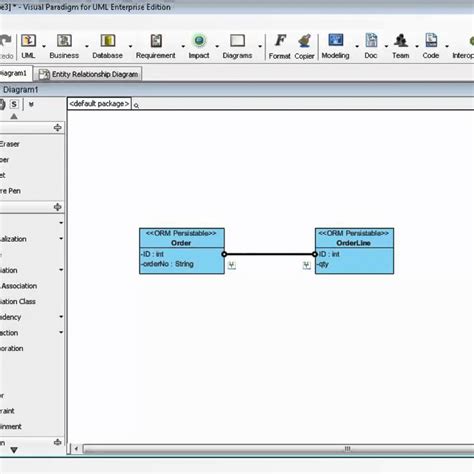474x474 pixels.
Task: Click the Code toolbar icon
Action: pos(431,40)
